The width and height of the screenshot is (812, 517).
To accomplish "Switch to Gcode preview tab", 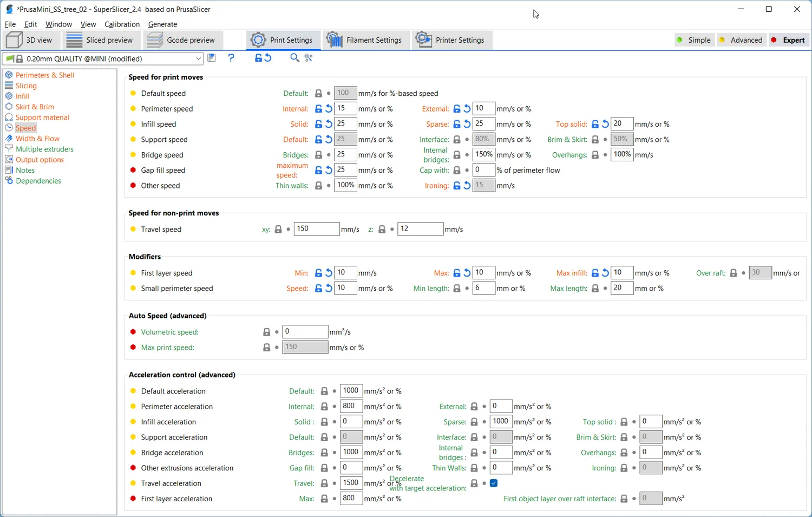I will point(182,40).
